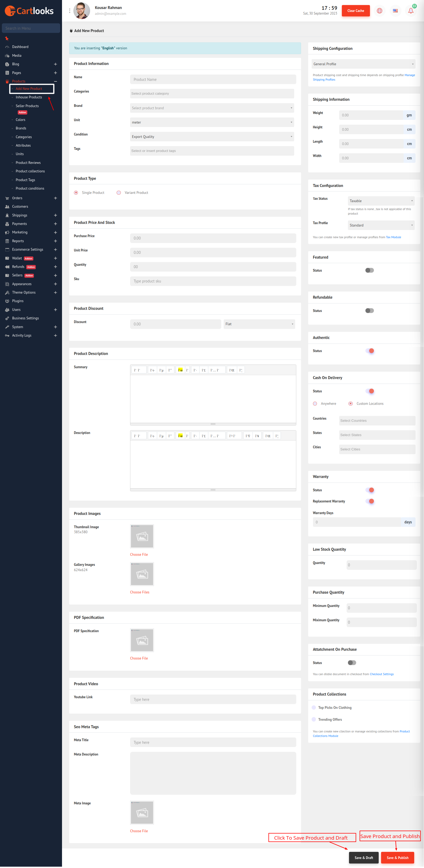Screen dimensions: 424x868
Task: Click the Save & Publish button
Action: (397, 858)
